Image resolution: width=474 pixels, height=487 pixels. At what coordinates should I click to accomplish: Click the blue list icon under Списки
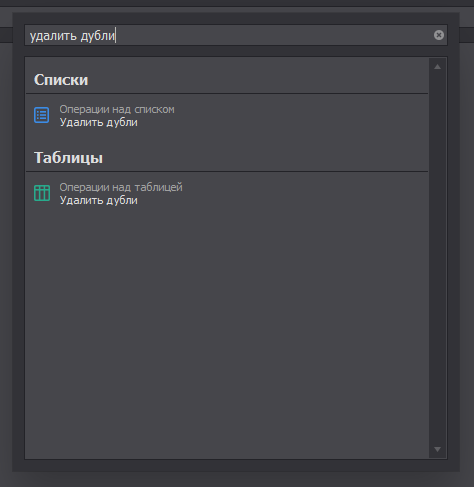(42, 115)
